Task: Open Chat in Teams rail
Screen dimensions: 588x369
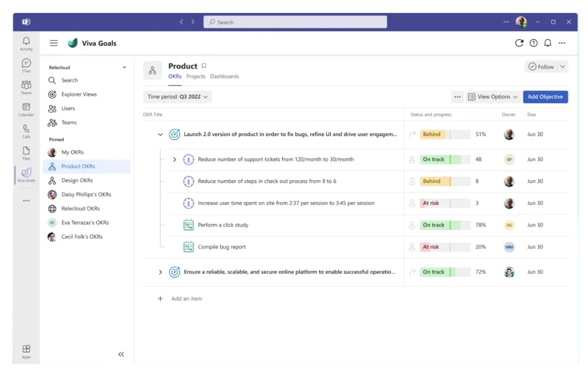Action: coord(26,66)
